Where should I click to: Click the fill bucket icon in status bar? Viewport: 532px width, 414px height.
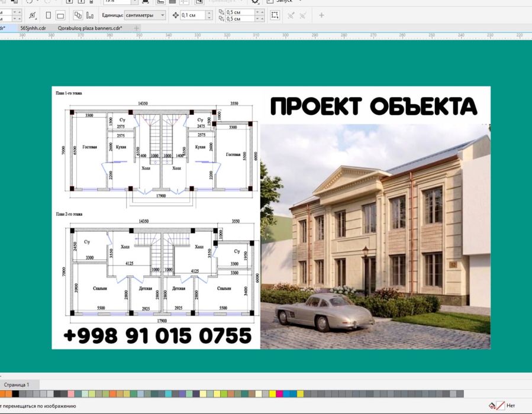pos(492,406)
